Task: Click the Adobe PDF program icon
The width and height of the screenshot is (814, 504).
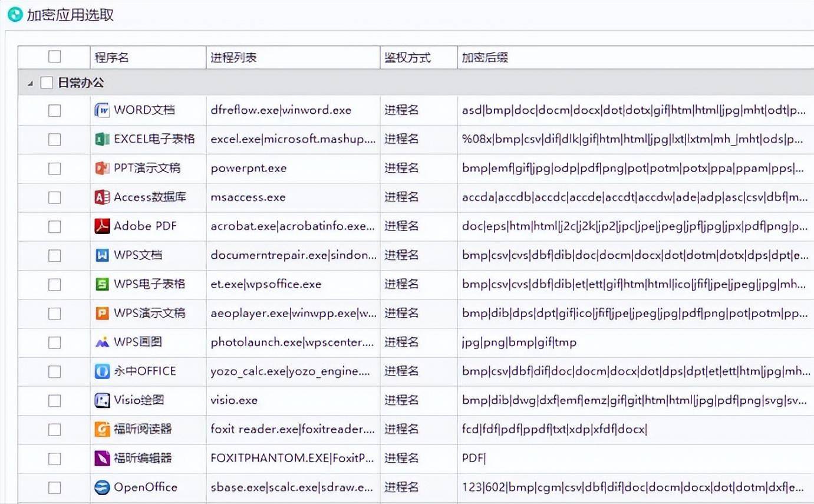Action: point(102,226)
